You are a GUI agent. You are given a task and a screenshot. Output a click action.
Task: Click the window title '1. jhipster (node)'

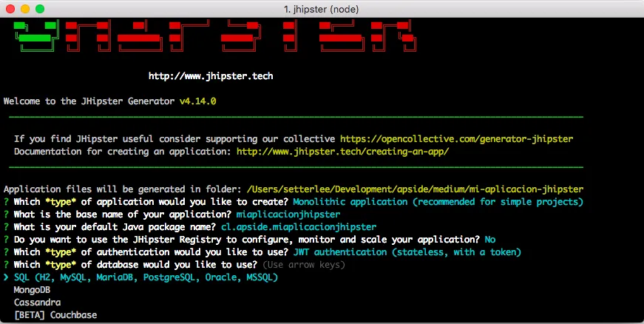coord(321,9)
